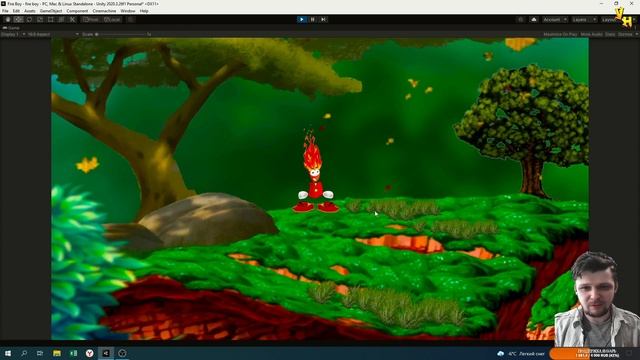
Task: Toggle Pivot/Center handle position
Action: pos(91,19)
